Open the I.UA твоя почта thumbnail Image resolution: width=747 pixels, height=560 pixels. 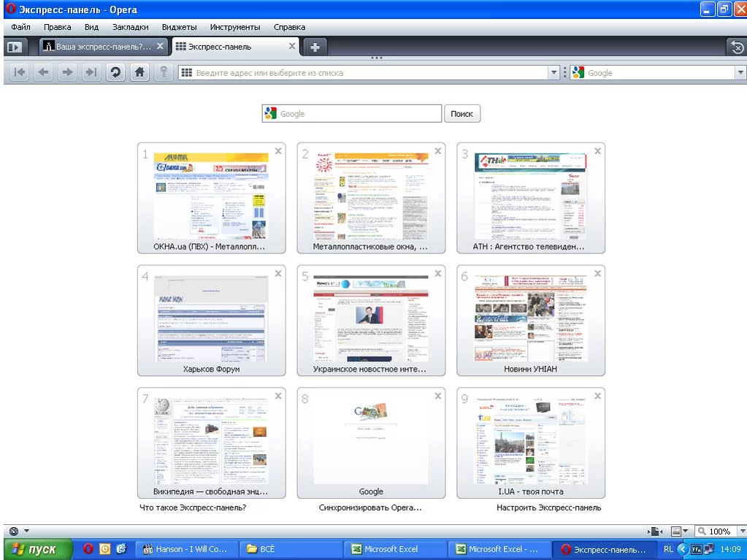(x=530, y=442)
